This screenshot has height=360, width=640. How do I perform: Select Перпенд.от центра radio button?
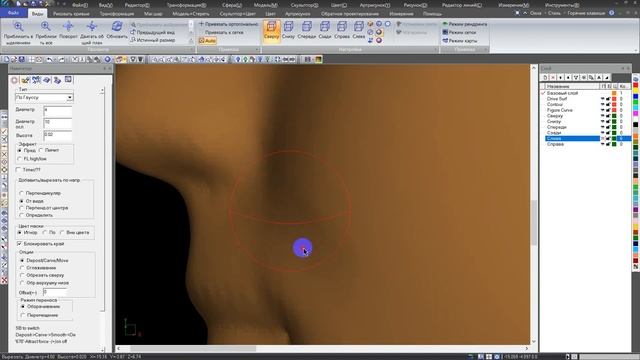pyautogui.click(x=22, y=208)
